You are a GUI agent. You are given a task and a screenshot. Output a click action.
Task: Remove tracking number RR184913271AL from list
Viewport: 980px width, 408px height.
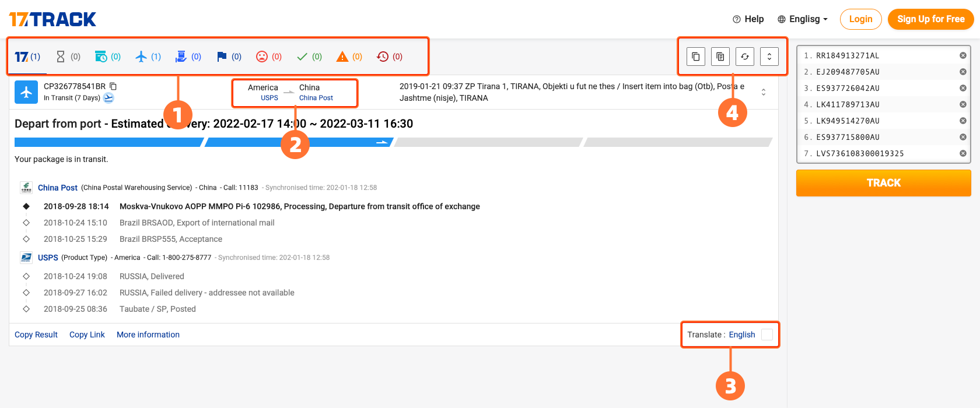coord(963,55)
